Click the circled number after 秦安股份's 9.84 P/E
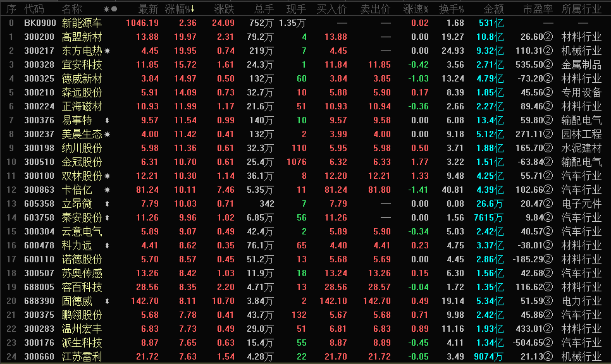The image size is (611, 364). (548, 217)
